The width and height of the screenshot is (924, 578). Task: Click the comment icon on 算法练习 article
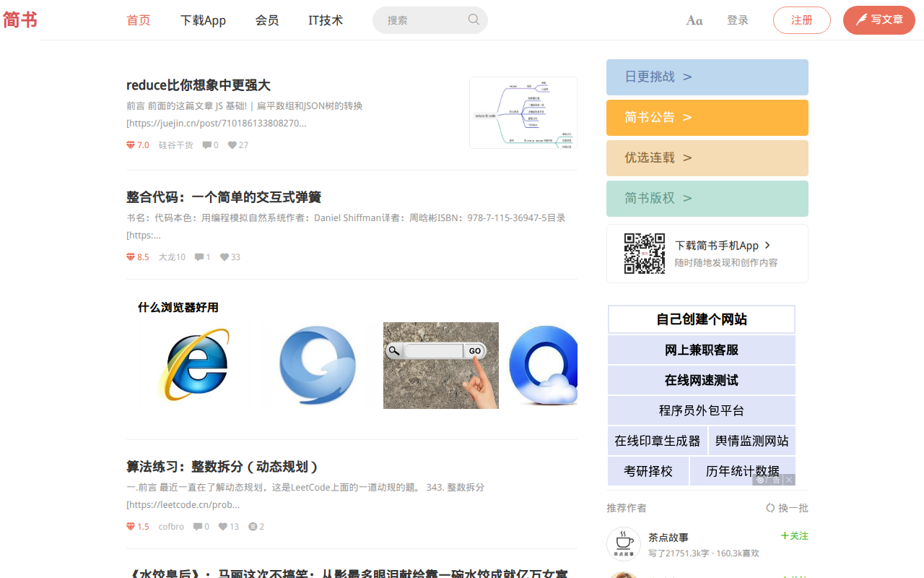coord(198,527)
